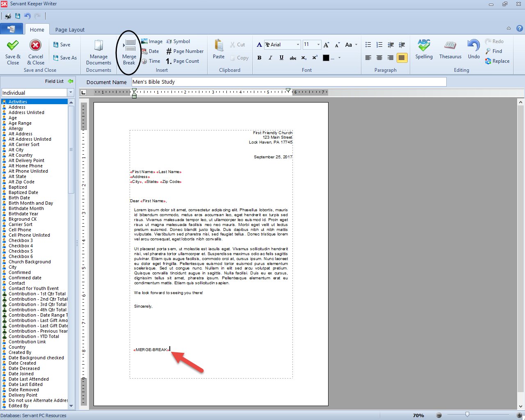Collapse the ribbon with the chevron
Screen dimensions: 525x420
coord(509,28)
